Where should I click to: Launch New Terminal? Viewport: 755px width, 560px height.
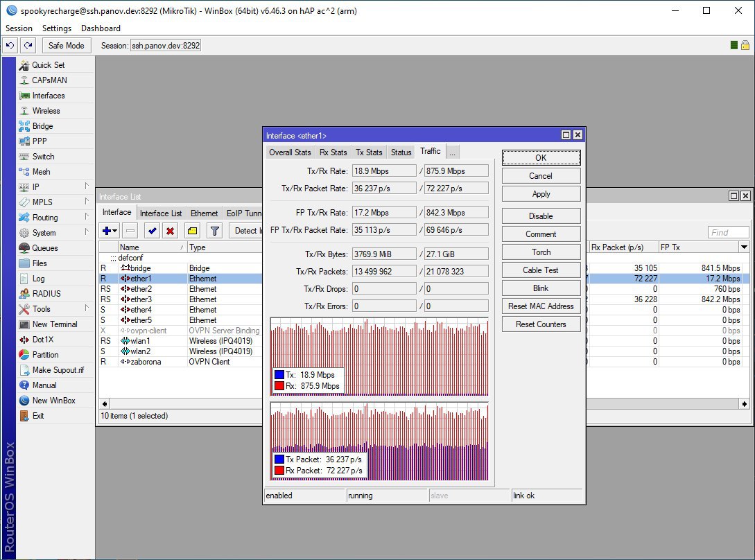coord(54,324)
